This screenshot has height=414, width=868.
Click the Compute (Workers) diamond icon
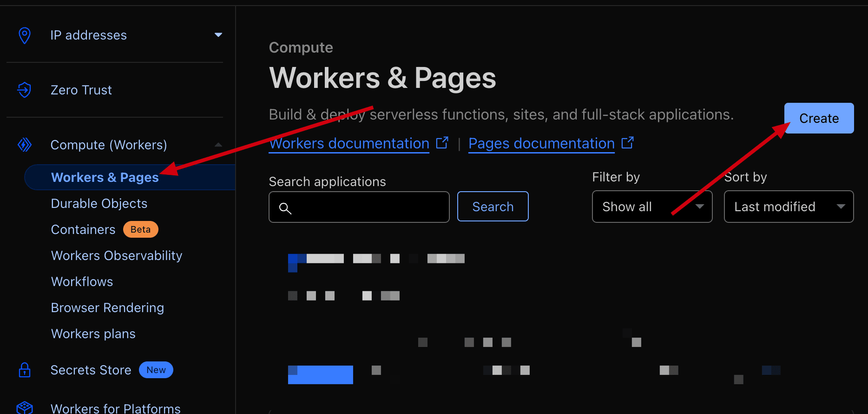(25, 145)
